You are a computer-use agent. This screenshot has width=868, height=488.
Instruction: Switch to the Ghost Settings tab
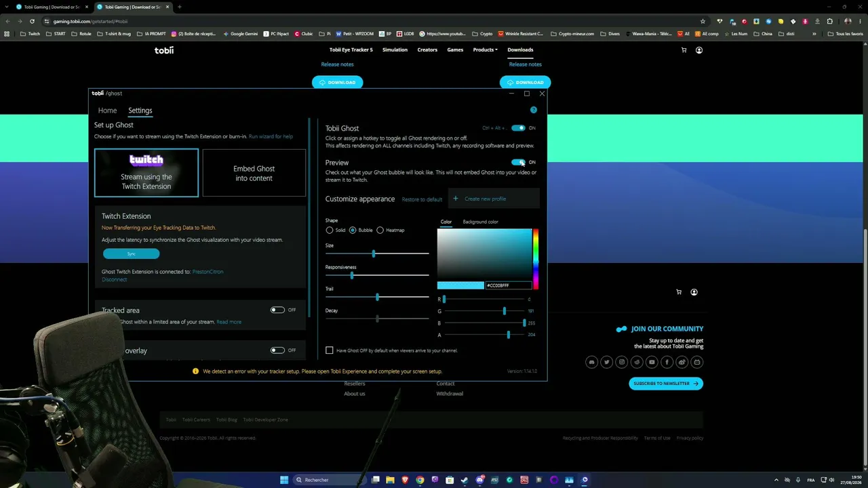140,110
